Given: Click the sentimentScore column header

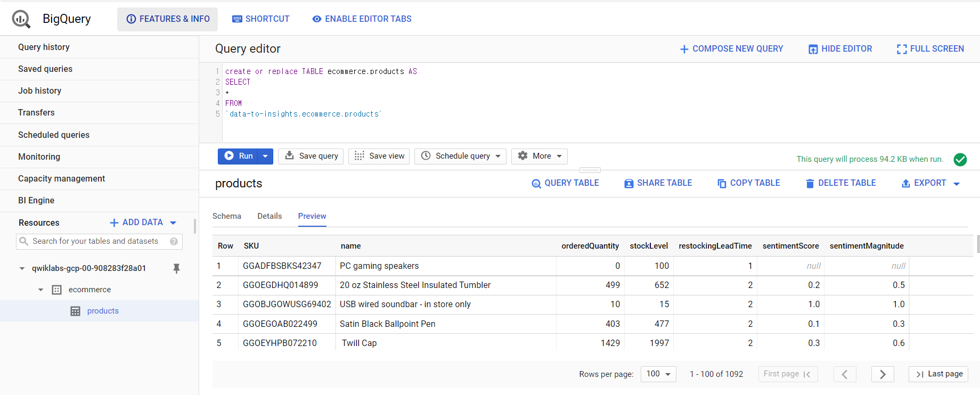Looking at the screenshot, I should pos(791,246).
